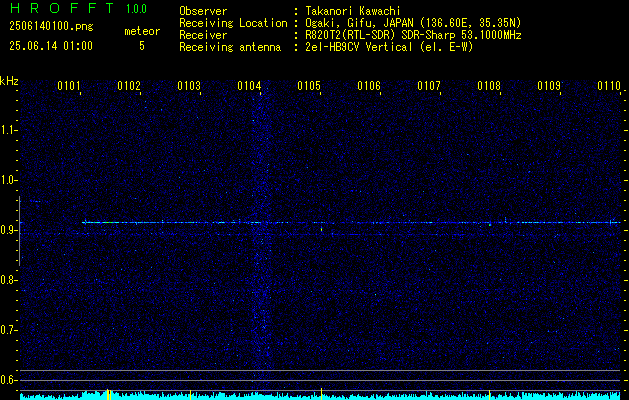Click the meteor label
Image resolution: width=629 pixels, height=400 pixels.
click(x=142, y=31)
